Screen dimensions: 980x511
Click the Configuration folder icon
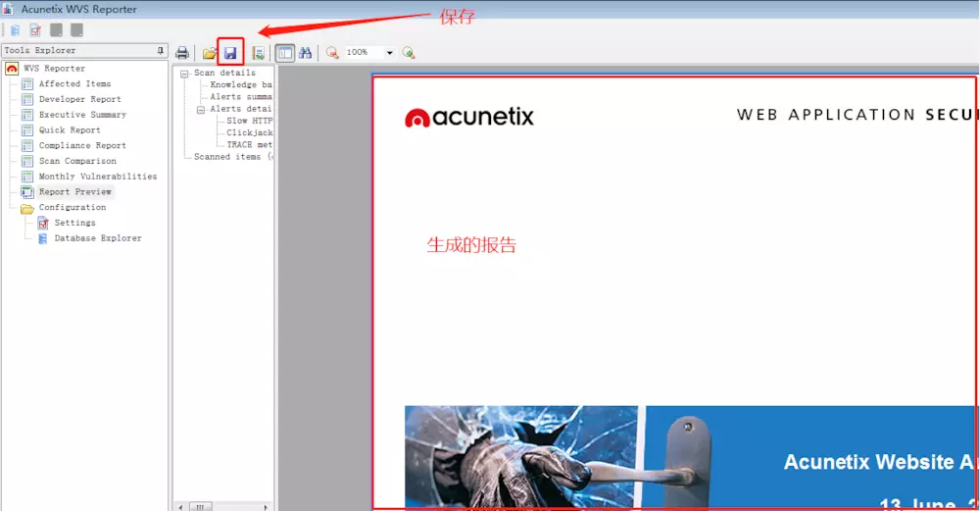pyautogui.click(x=26, y=208)
